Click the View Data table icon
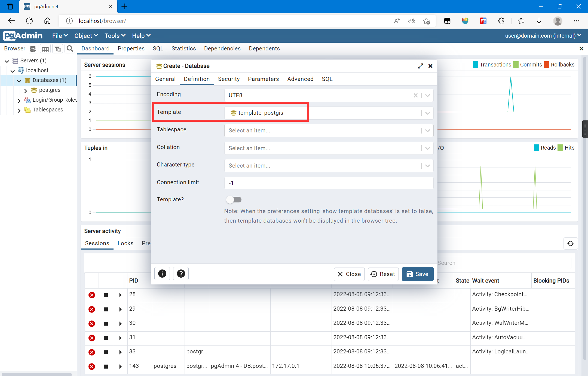The width and height of the screenshot is (588, 376). click(x=45, y=49)
